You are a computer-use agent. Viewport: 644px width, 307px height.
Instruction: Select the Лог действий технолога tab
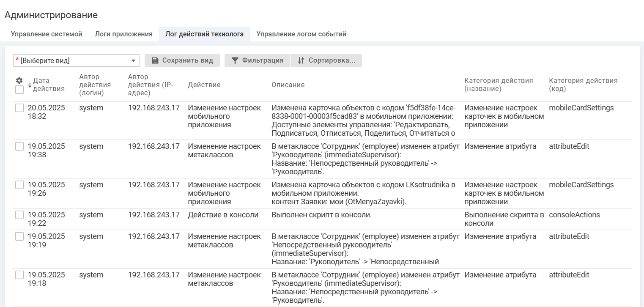204,34
